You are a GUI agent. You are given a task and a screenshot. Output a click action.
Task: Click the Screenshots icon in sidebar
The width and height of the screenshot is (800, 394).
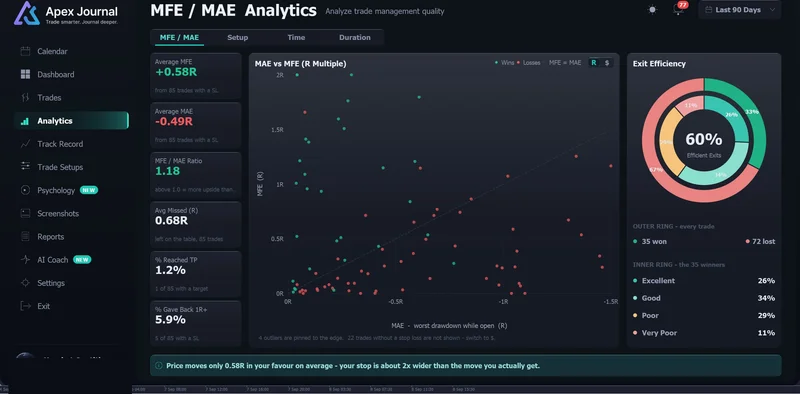click(25, 213)
